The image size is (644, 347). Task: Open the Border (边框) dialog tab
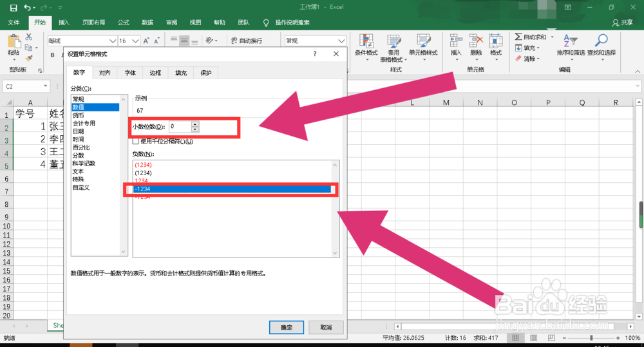(x=155, y=73)
